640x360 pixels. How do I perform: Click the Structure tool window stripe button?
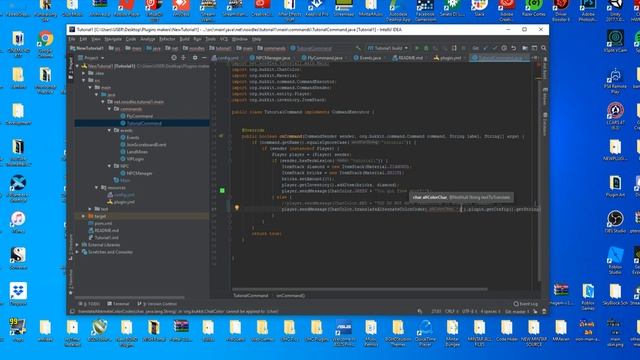coord(71,247)
